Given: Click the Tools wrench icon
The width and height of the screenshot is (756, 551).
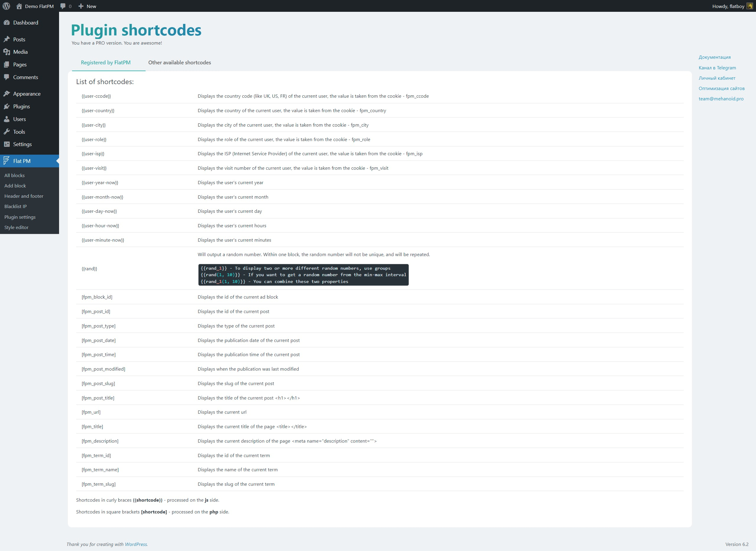Looking at the screenshot, I should (7, 132).
